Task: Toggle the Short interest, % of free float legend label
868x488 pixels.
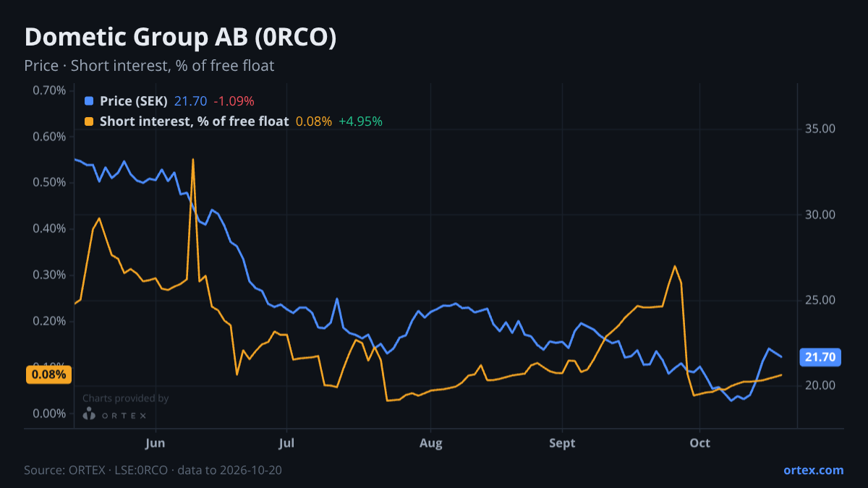Action: click(x=194, y=121)
